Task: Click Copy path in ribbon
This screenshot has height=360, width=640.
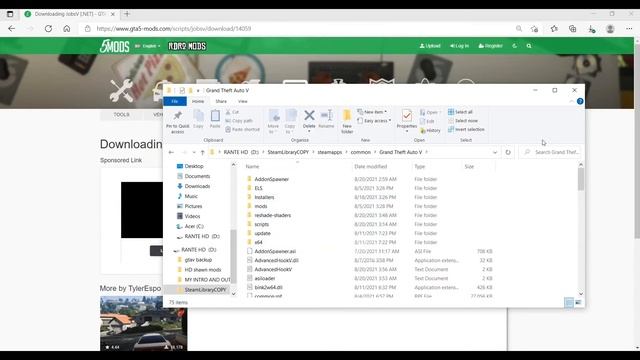Action: (239, 121)
